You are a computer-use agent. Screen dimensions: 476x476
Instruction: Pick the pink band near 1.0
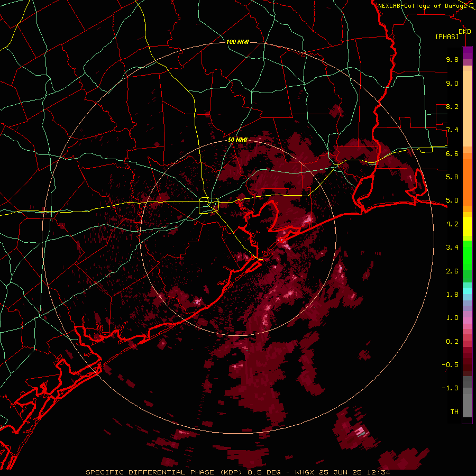[467, 321]
